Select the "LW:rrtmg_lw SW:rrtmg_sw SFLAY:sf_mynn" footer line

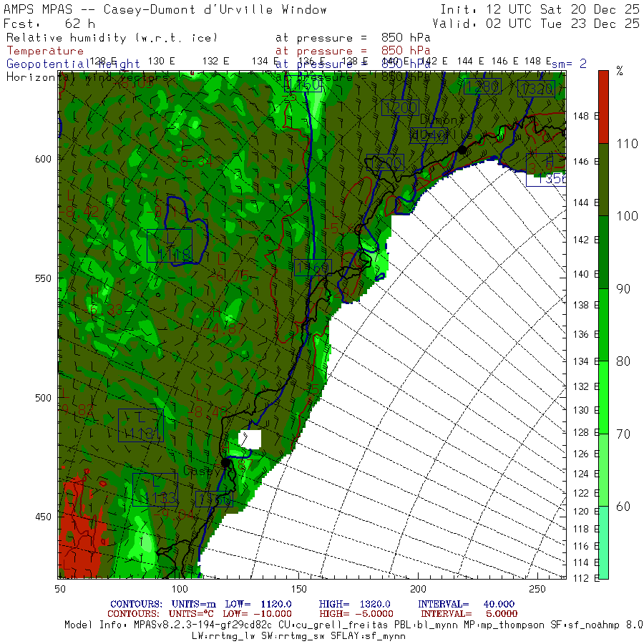coord(298,636)
